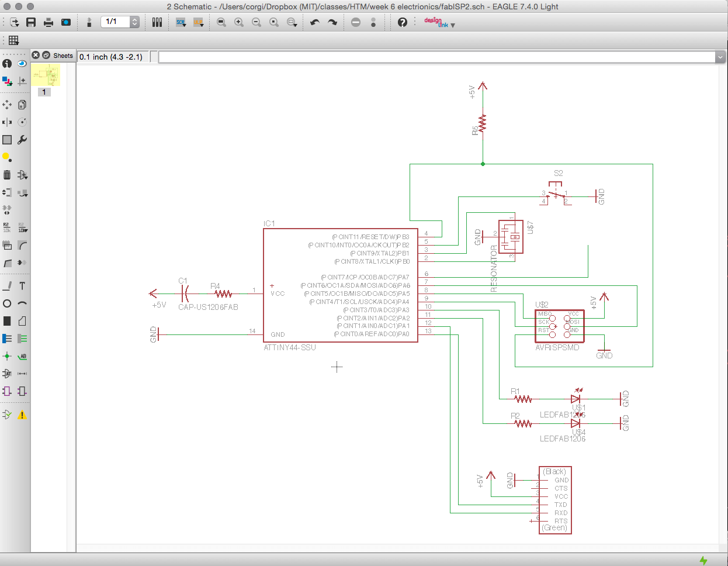Image resolution: width=728 pixels, height=566 pixels.
Task: Click the Zoom out magnifier icon
Action: (256, 22)
